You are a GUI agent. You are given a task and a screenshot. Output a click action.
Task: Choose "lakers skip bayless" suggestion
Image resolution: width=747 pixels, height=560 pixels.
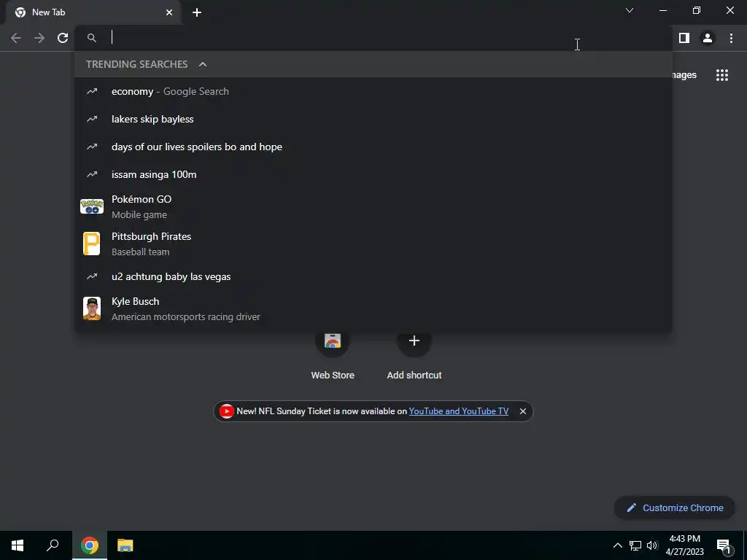tap(373, 119)
